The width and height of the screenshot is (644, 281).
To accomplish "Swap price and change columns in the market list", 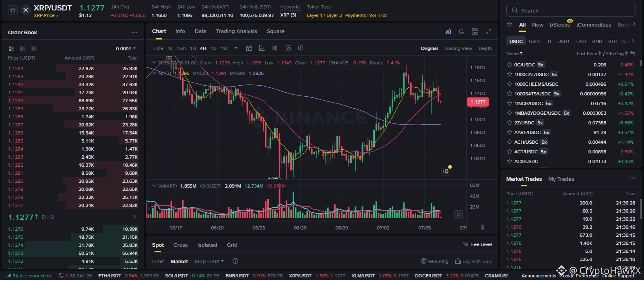I will [x=633, y=53].
